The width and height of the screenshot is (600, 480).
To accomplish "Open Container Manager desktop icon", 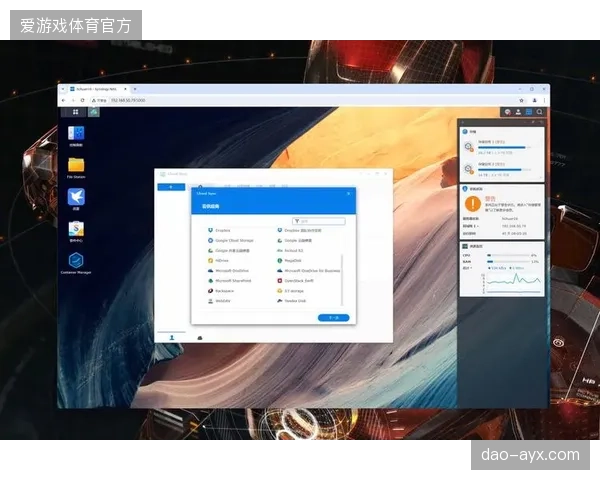I will pos(76,263).
